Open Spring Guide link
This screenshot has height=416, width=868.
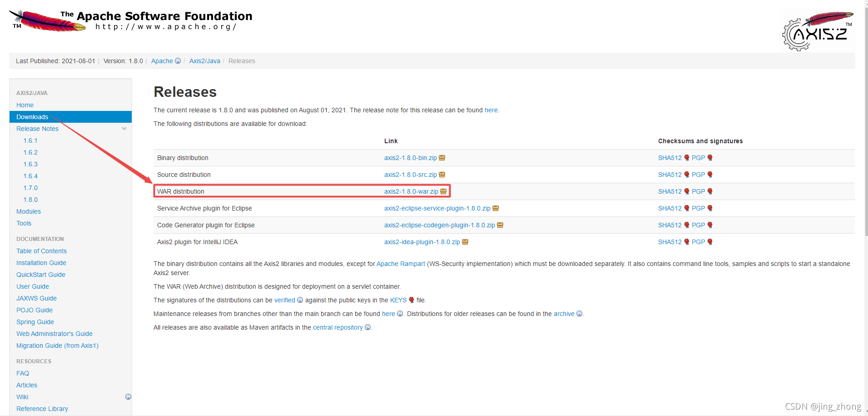(x=35, y=322)
